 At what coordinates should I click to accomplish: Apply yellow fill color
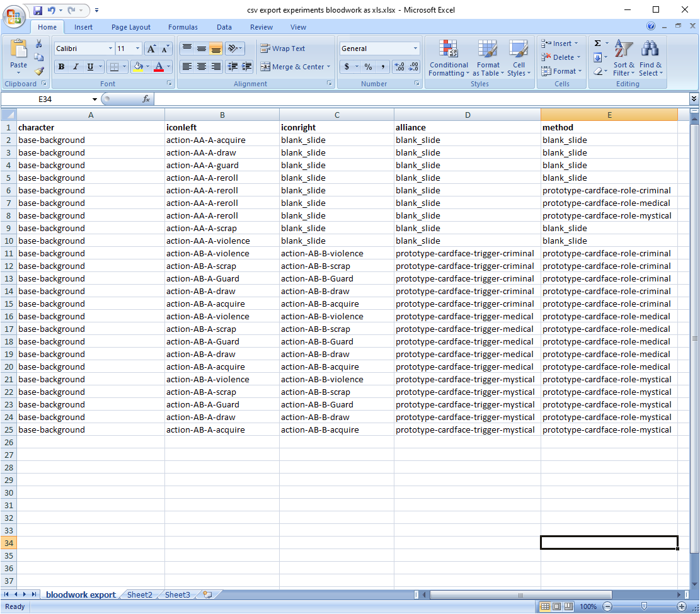click(x=139, y=67)
